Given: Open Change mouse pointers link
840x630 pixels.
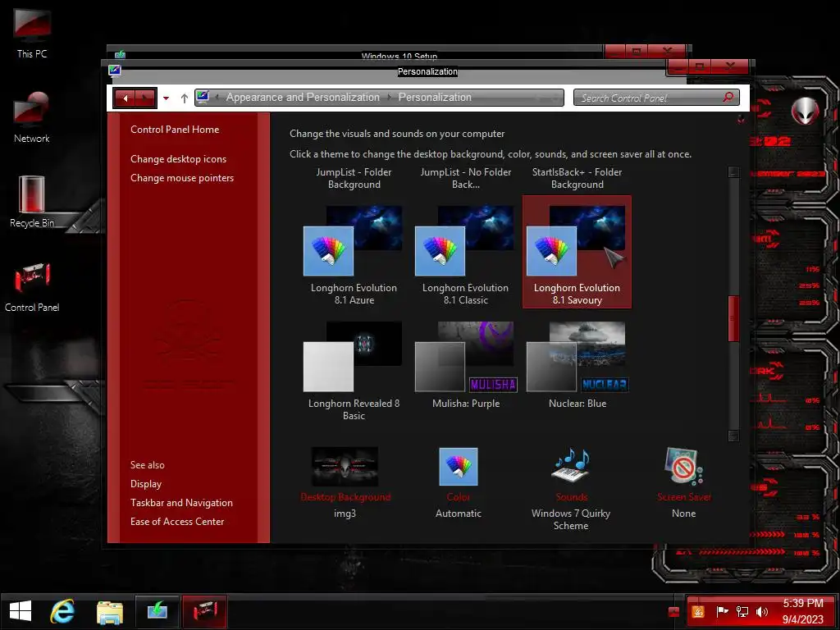Looking at the screenshot, I should pyautogui.click(x=181, y=178).
